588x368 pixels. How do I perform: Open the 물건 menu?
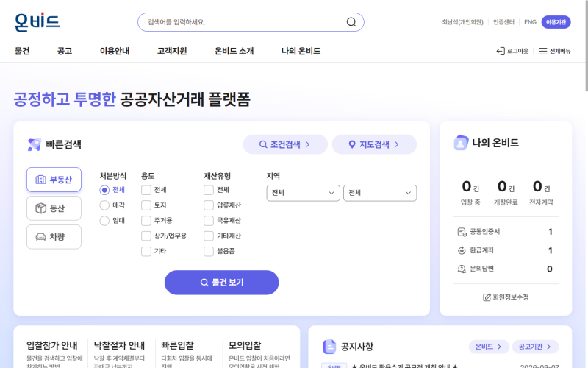tap(22, 51)
